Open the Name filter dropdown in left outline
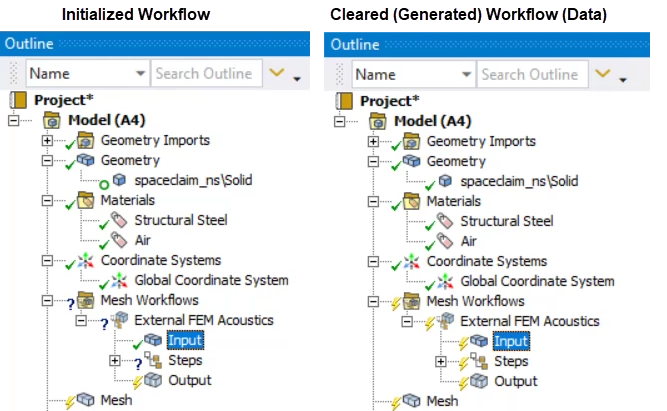Image resolution: width=667 pixels, height=411 pixels. (x=139, y=74)
